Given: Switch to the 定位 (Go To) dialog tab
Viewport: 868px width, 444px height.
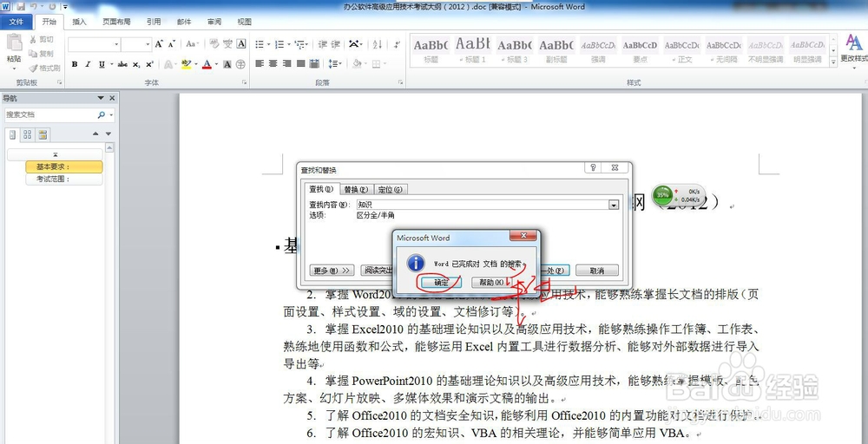Looking at the screenshot, I should pyautogui.click(x=391, y=189).
